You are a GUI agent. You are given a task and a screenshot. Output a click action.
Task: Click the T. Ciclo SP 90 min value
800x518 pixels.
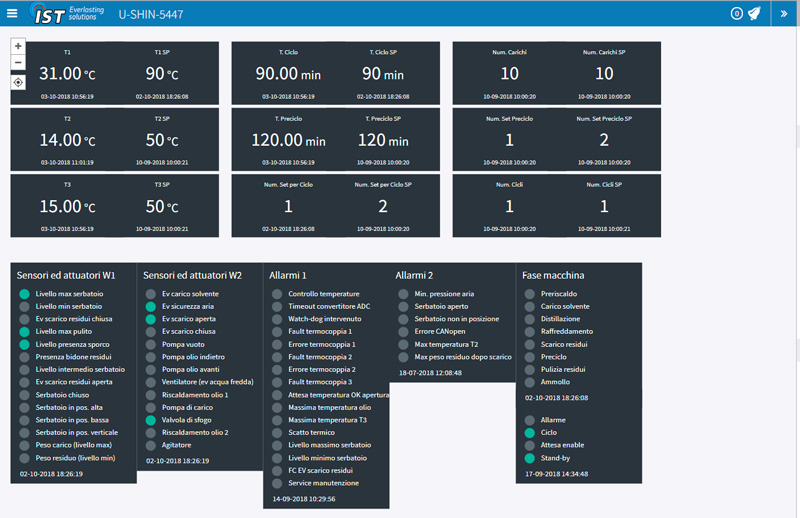[383, 74]
